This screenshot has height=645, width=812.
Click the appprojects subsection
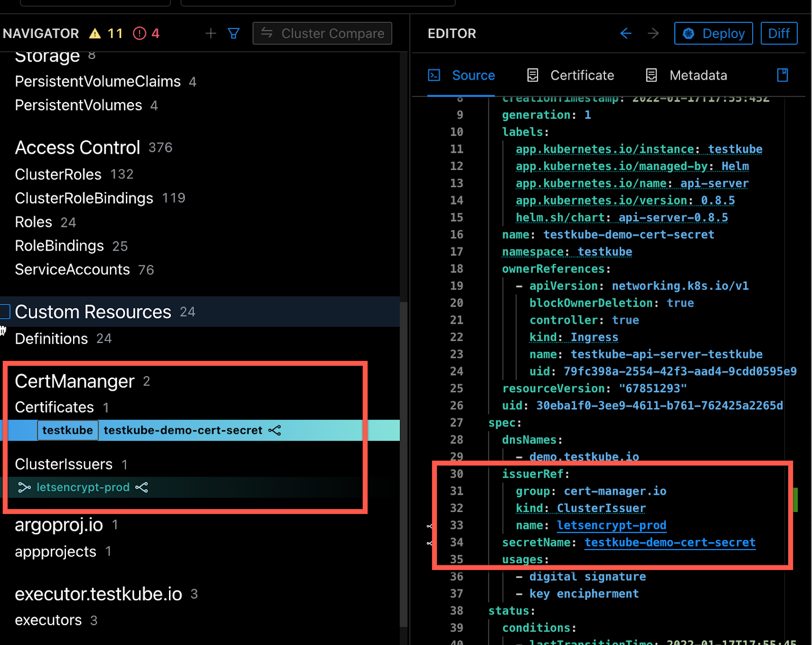55,552
